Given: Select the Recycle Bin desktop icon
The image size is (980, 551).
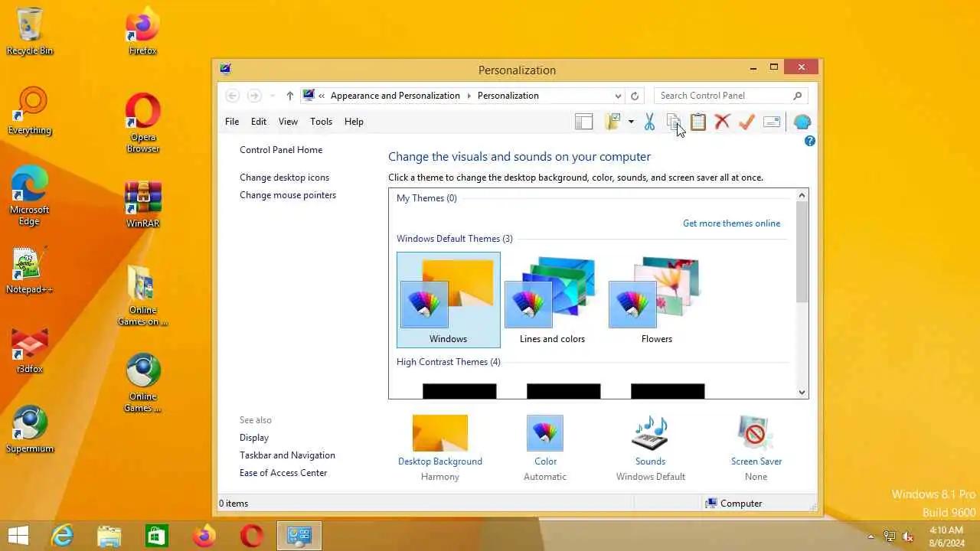Looking at the screenshot, I should click(x=29, y=31).
